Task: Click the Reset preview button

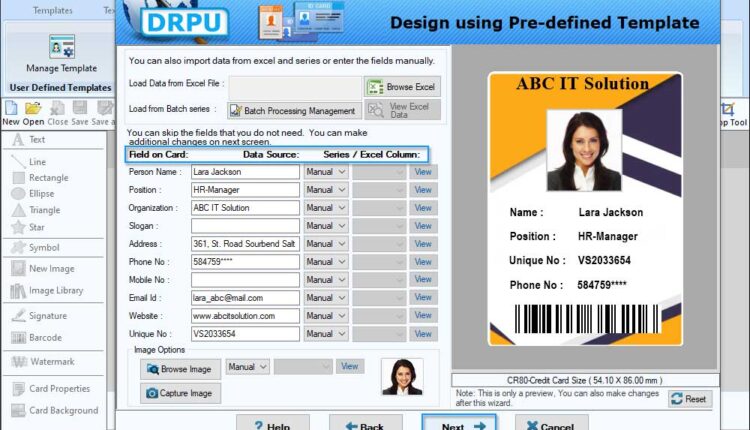Action: (690, 399)
